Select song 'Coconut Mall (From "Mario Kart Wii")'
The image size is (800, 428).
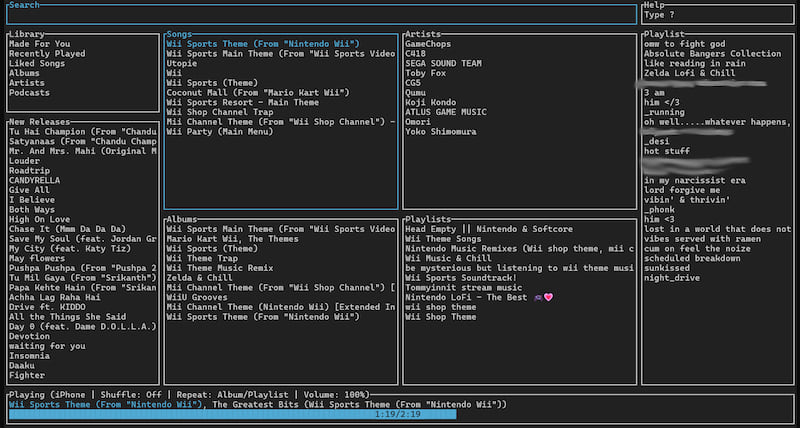[x=258, y=92]
